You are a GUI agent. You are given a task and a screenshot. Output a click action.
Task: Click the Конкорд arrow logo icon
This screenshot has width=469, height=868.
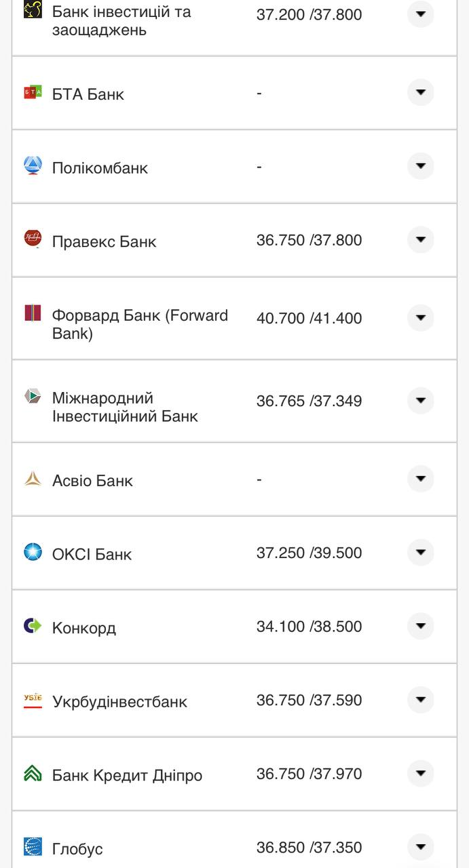pos(31,626)
